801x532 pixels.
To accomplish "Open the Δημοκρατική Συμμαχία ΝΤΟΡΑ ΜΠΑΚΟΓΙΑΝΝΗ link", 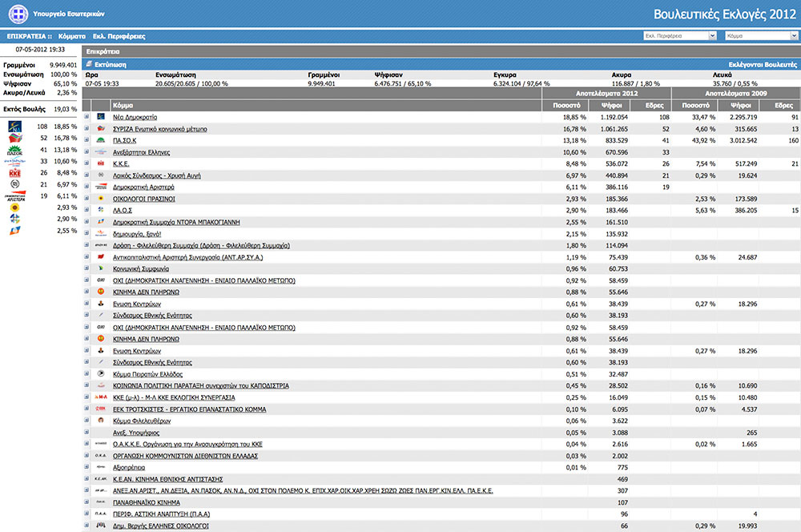I will coord(176,222).
